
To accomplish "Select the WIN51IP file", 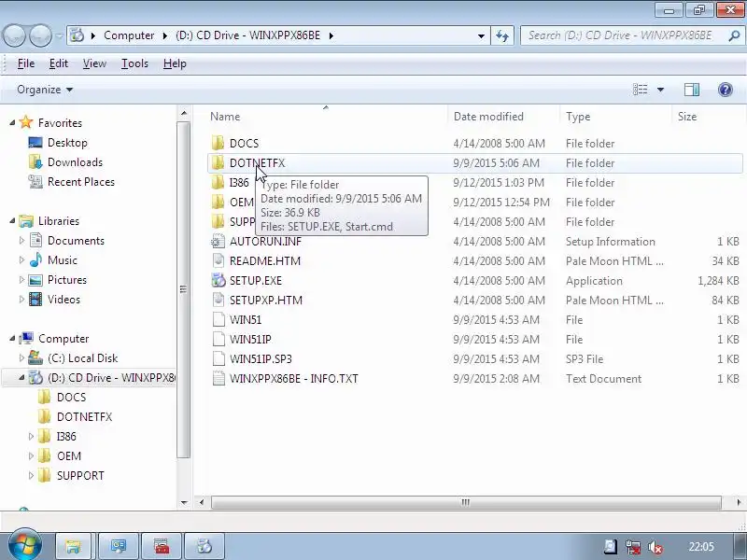I will pos(250,339).
